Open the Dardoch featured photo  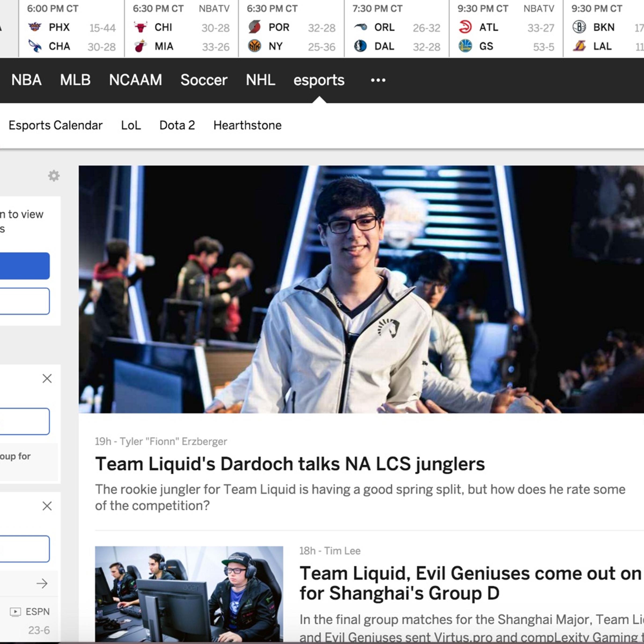[361, 289]
